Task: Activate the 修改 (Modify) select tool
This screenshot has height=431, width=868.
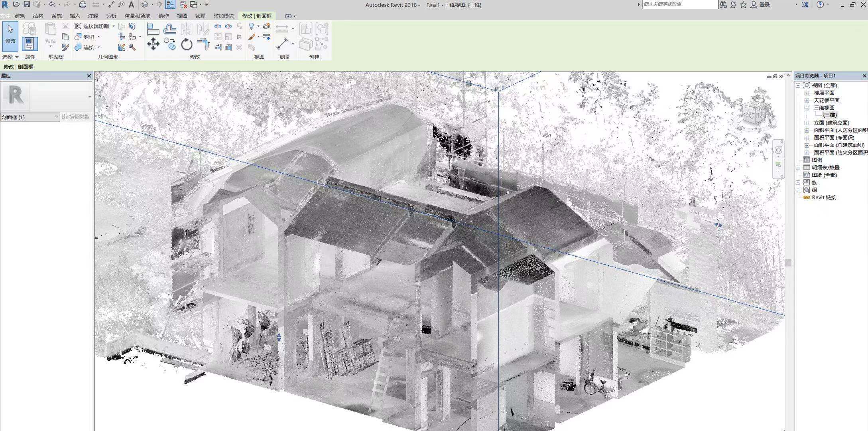Action: pyautogui.click(x=10, y=35)
